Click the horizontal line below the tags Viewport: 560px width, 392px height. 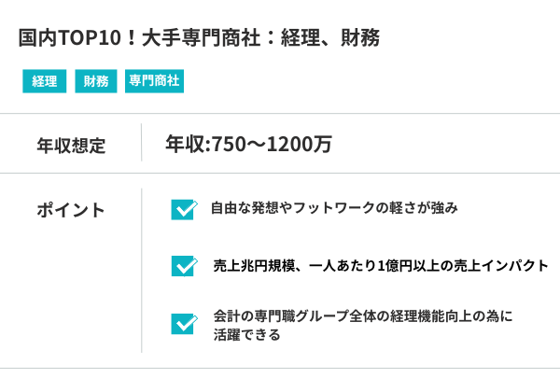[x=280, y=114]
